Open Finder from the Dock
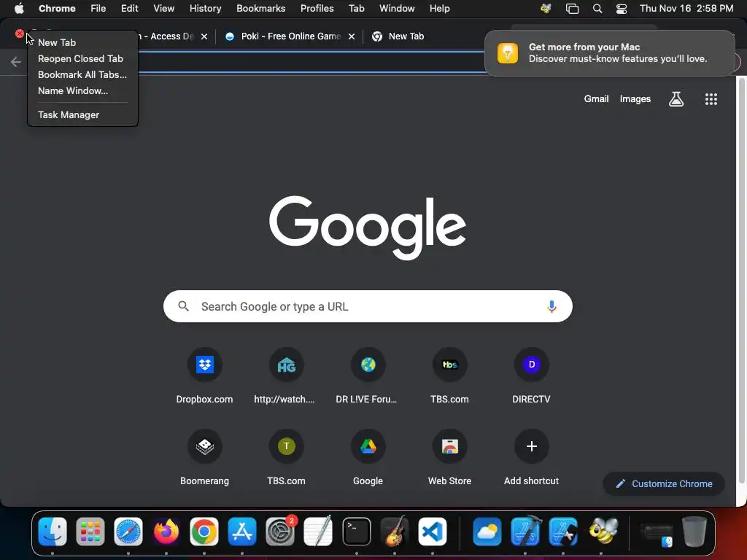Image resolution: width=747 pixels, height=560 pixels. coord(53,532)
